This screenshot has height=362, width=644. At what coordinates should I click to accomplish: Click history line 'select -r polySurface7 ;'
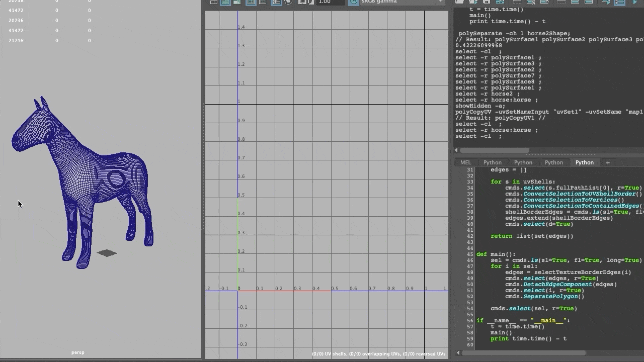pos(499,75)
